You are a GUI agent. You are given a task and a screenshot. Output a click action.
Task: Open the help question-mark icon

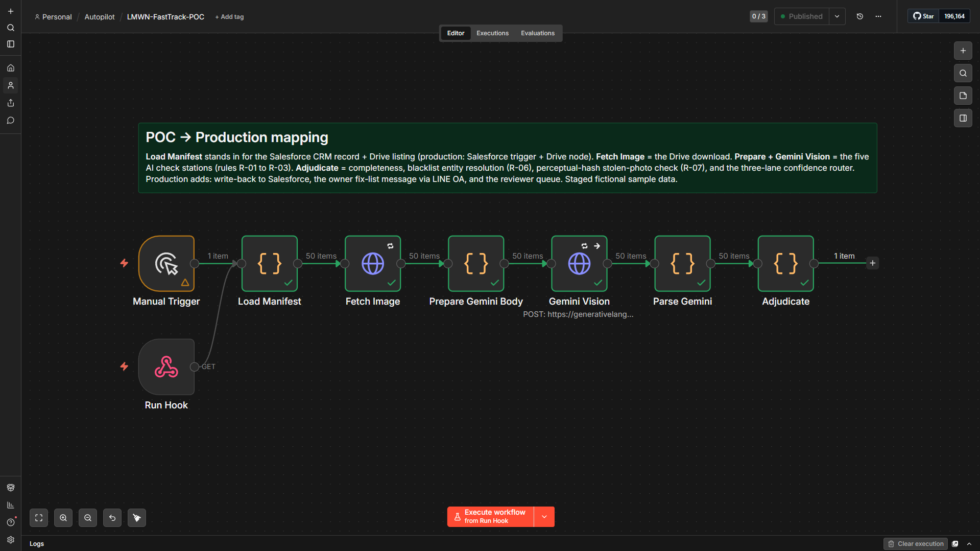click(11, 522)
